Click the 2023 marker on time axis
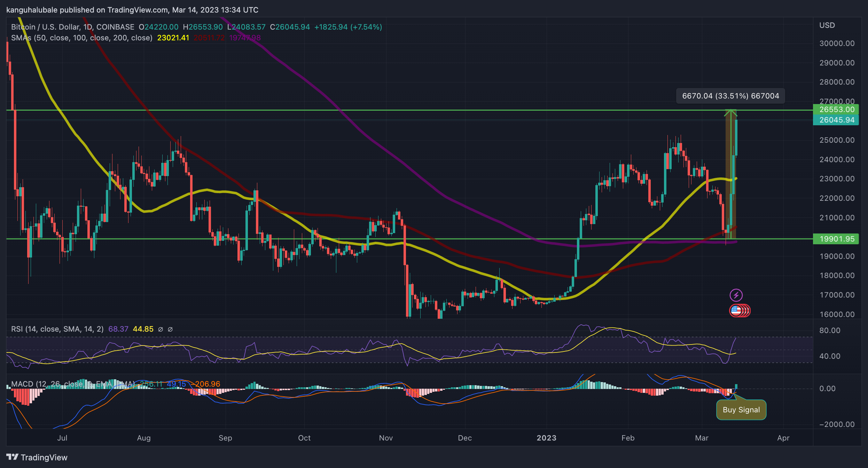 coord(546,438)
